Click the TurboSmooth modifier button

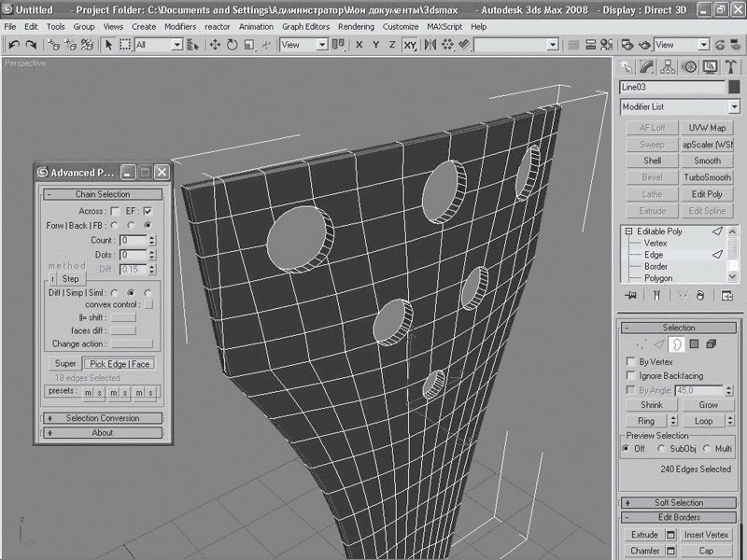tap(707, 177)
